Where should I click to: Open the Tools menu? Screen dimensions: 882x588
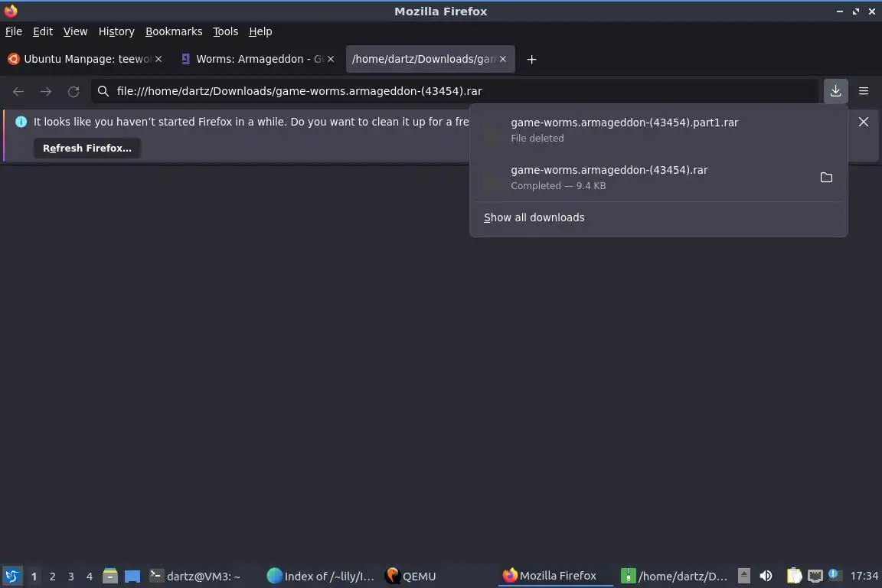click(x=226, y=31)
